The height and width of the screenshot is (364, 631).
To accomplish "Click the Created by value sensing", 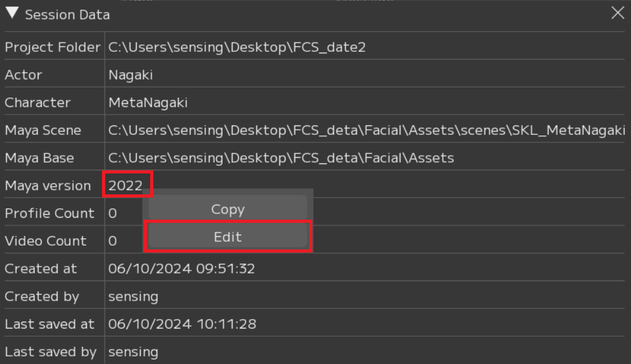I will click(133, 296).
